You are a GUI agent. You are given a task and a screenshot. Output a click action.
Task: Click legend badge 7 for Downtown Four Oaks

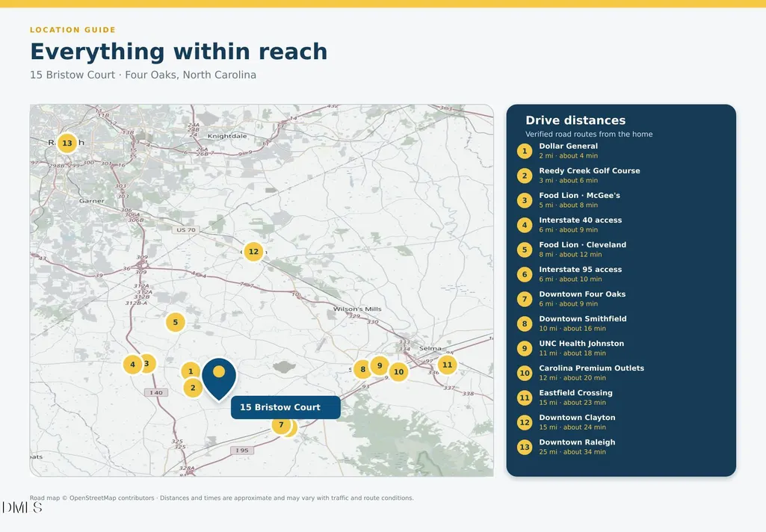[525, 299]
